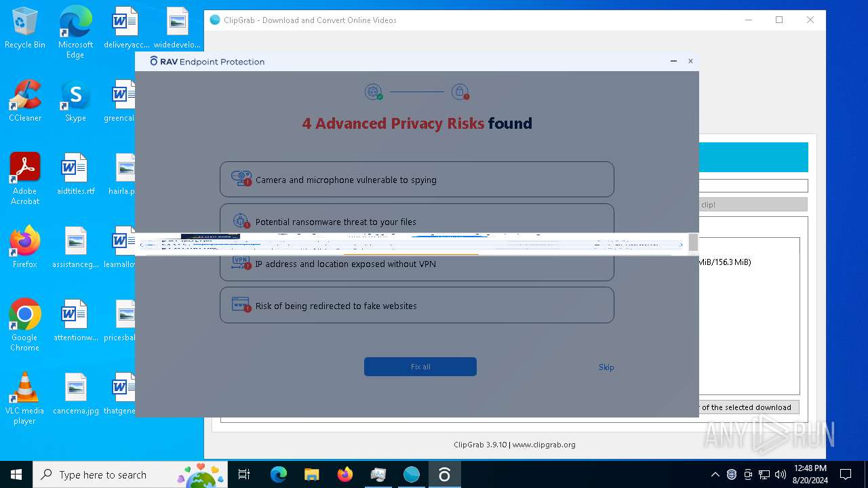Image resolution: width=868 pixels, height=488 pixels.
Task: Click the ransomware bug icon
Action: point(241,220)
